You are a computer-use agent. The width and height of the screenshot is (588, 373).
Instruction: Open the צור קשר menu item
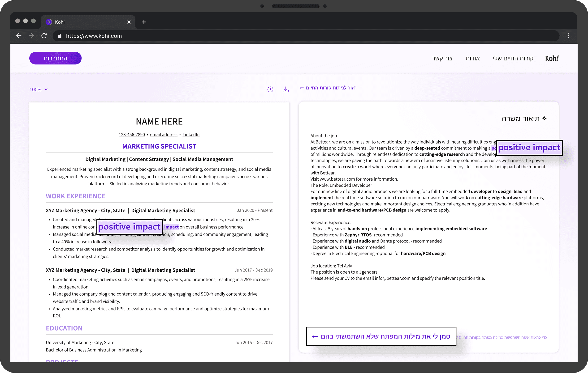(442, 58)
